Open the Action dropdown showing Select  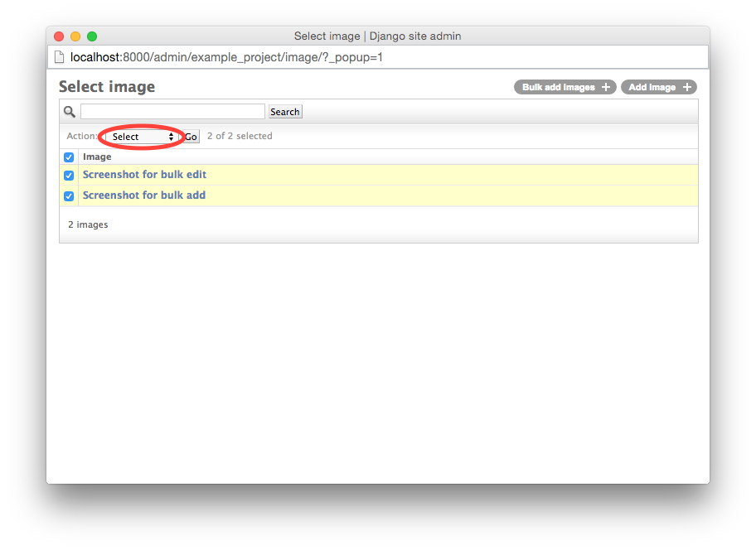pos(141,137)
